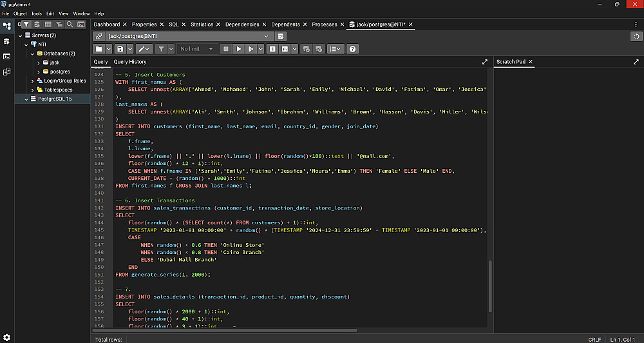This screenshot has height=343, width=644.
Task: Execute the query with the play button
Action: [238, 49]
